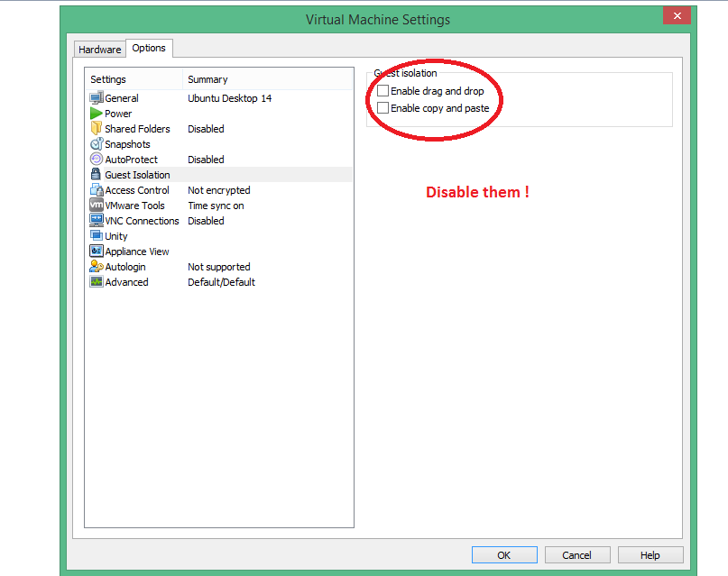The height and width of the screenshot is (576, 728).
Task: Click Disabled summary next to Shared Folders
Action: pyautogui.click(x=207, y=129)
